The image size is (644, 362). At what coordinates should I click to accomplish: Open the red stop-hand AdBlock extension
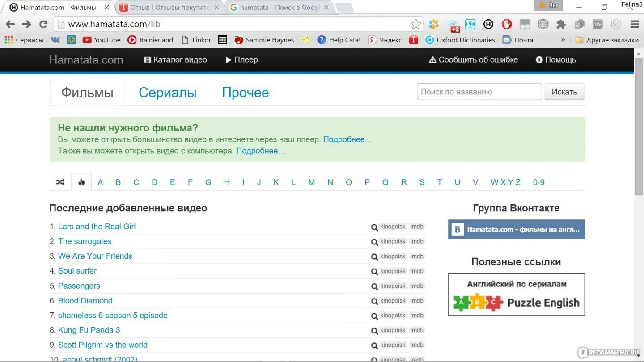(506, 24)
